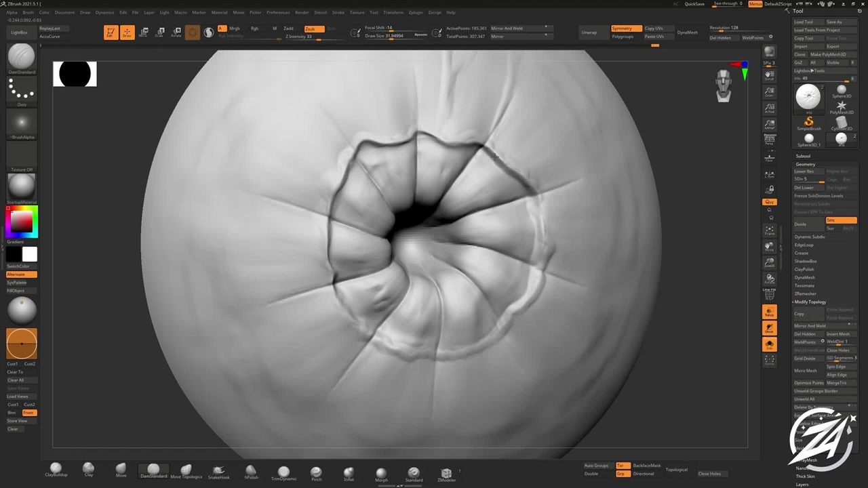Click the LightBox button
The image size is (868, 488).
pos(20,33)
